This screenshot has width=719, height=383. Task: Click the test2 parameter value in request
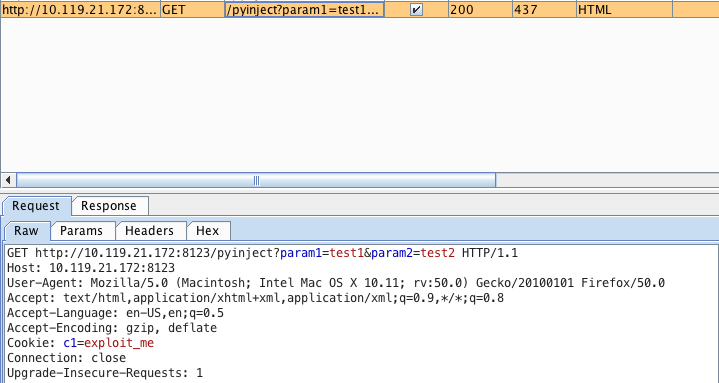tap(438, 253)
